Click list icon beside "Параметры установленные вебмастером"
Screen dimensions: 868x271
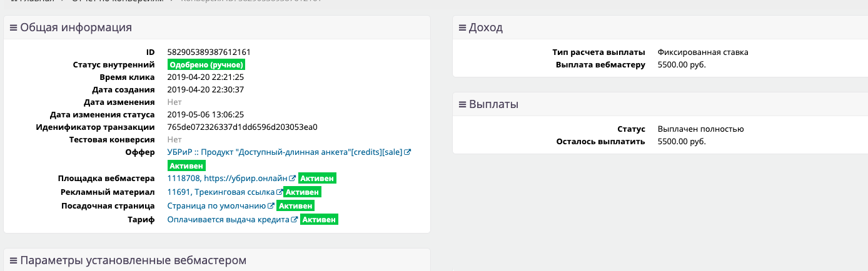coord(14,260)
